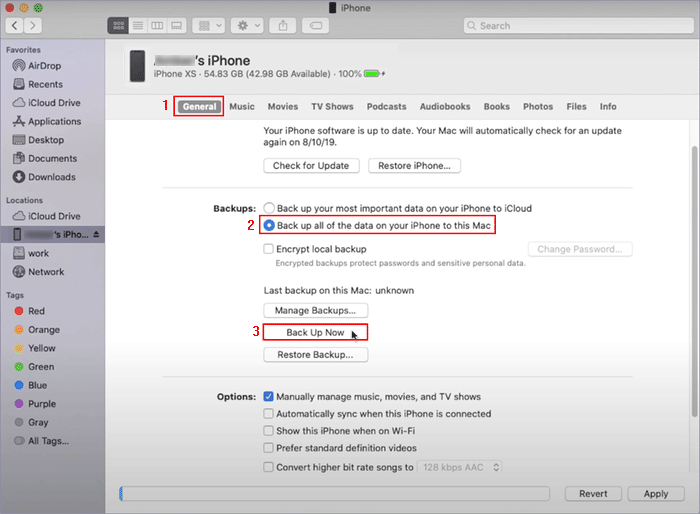Open iCloud Drive under Locations
700x514 pixels.
click(x=46, y=216)
